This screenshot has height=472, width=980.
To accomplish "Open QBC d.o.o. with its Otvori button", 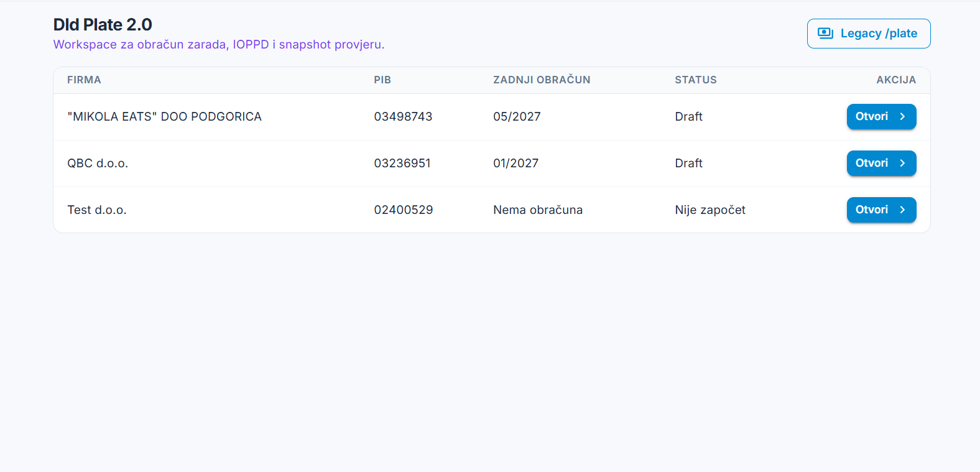I will tap(881, 163).
